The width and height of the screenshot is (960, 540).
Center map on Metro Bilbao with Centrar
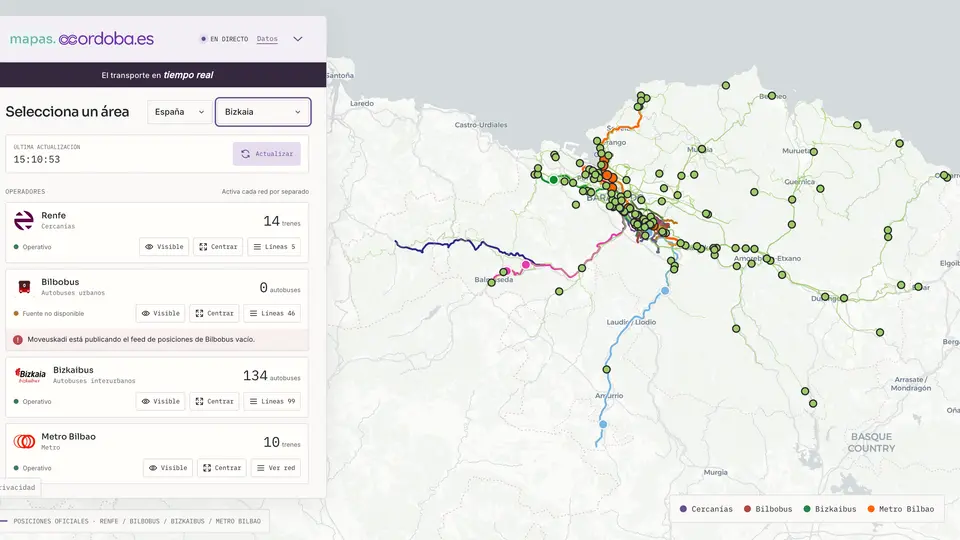click(x=222, y=468)
